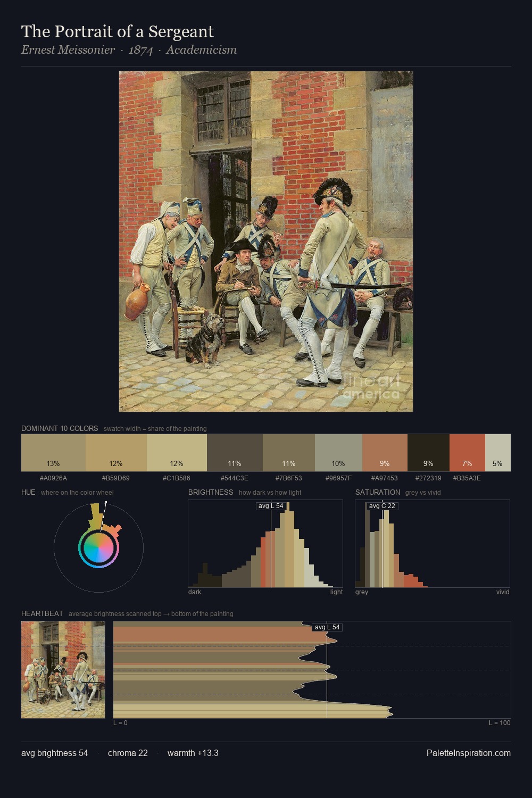Select the pale 5% swatch
The width and height of the screenshot is (532, 798).
pyautogui.click(x=498, y=453)
